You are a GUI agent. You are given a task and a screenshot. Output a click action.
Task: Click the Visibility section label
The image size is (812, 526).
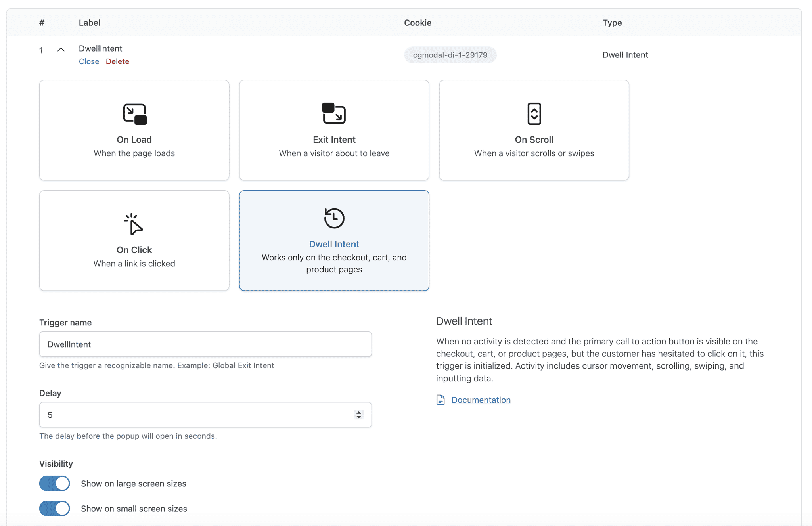[56, 464]
